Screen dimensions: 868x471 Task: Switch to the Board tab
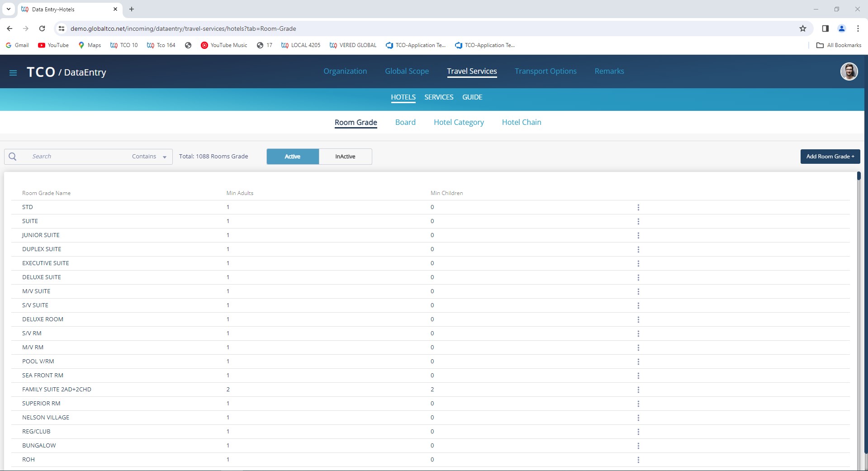(405, 122)
